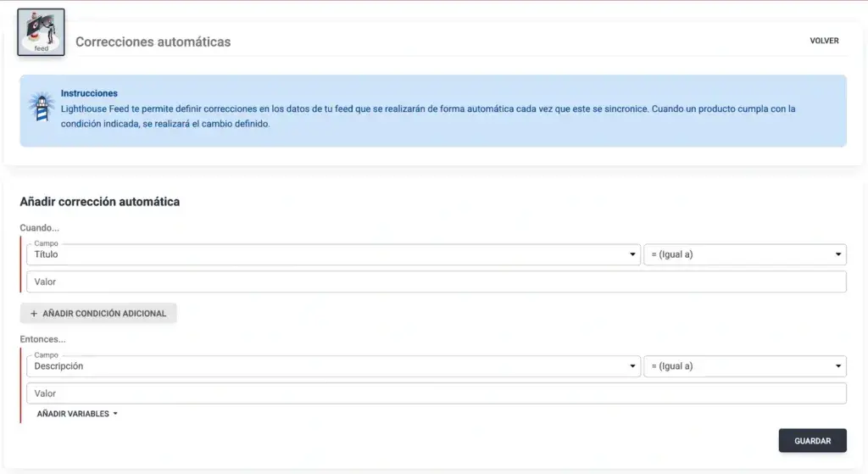Click the Lighthouse Feed app logo
This screenshot has width=868, height=474.
tap(41, 32)
